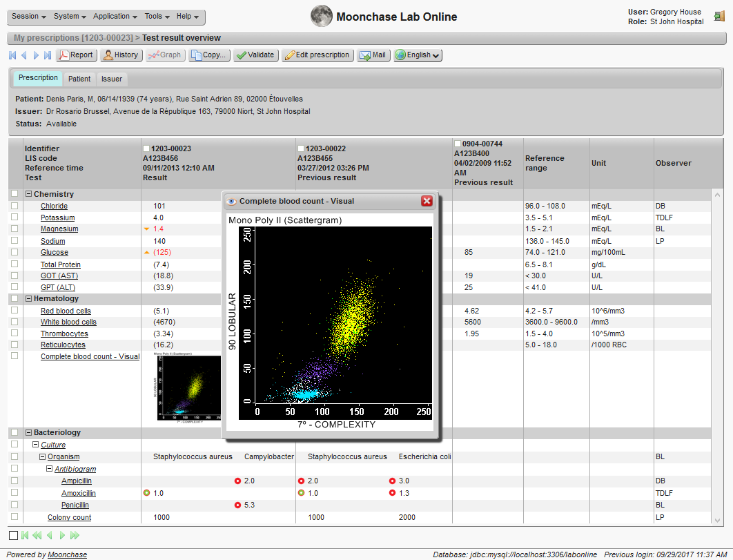The width and height of the screenshot is (733, 560).
Task: Click green marker beside Amoxicillin 1.0 result
Action: [147, 493]
